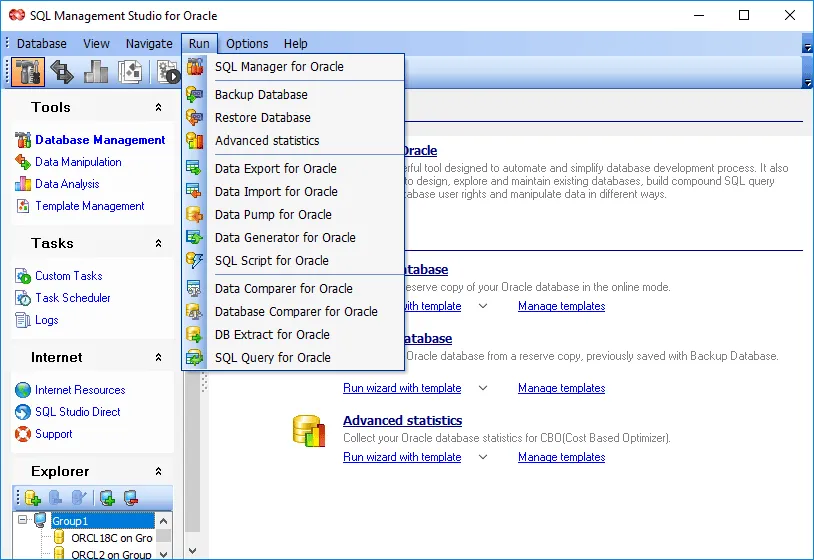The height and width of the screenshot is (560, 814).
Task: Click the Advanced statistics heading link
Action: point(402,420)
